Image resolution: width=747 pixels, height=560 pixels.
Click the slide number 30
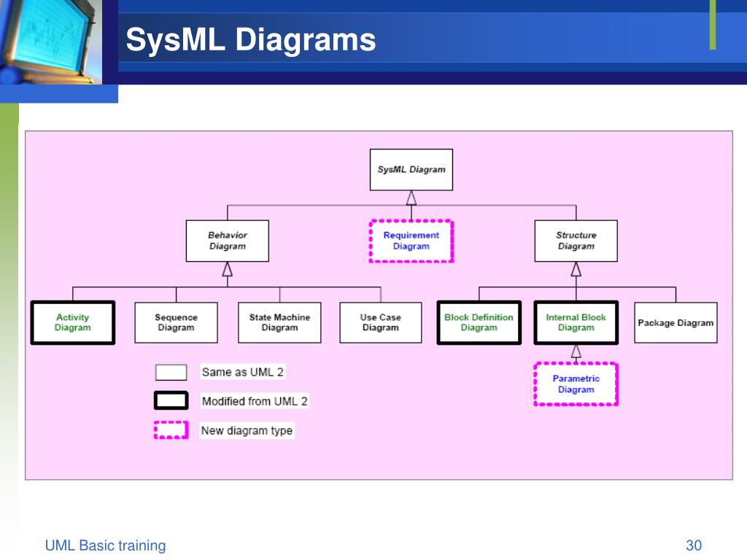(x=694, y=545)
